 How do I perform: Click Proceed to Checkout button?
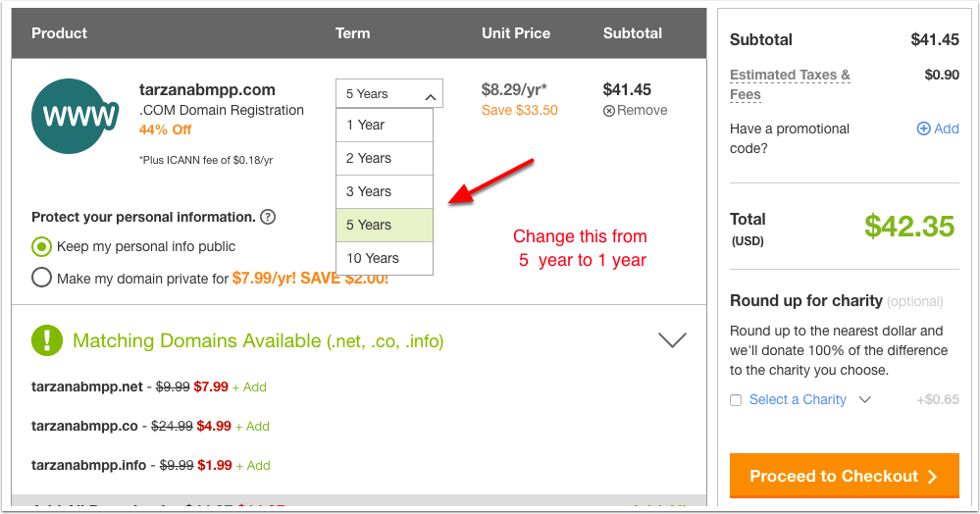point(845,476)
